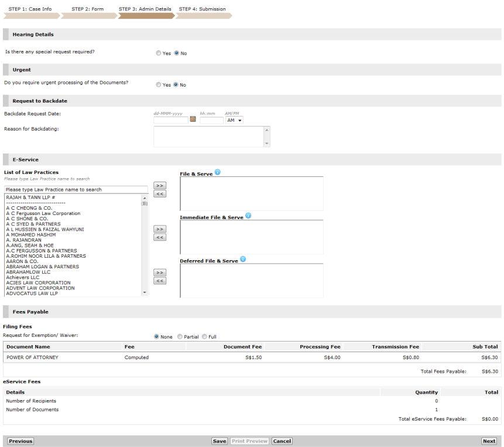Remove law practice from File & Serve list

(159, 193)
